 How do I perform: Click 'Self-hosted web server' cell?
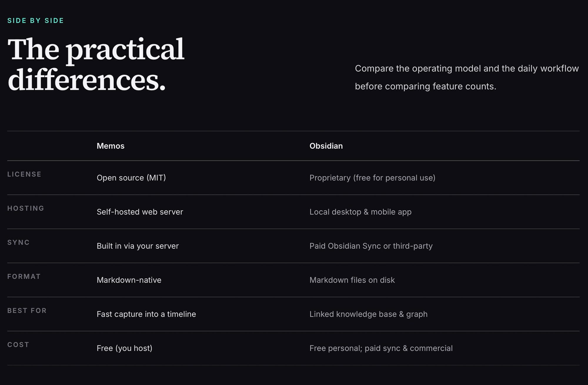pos(140,212)
